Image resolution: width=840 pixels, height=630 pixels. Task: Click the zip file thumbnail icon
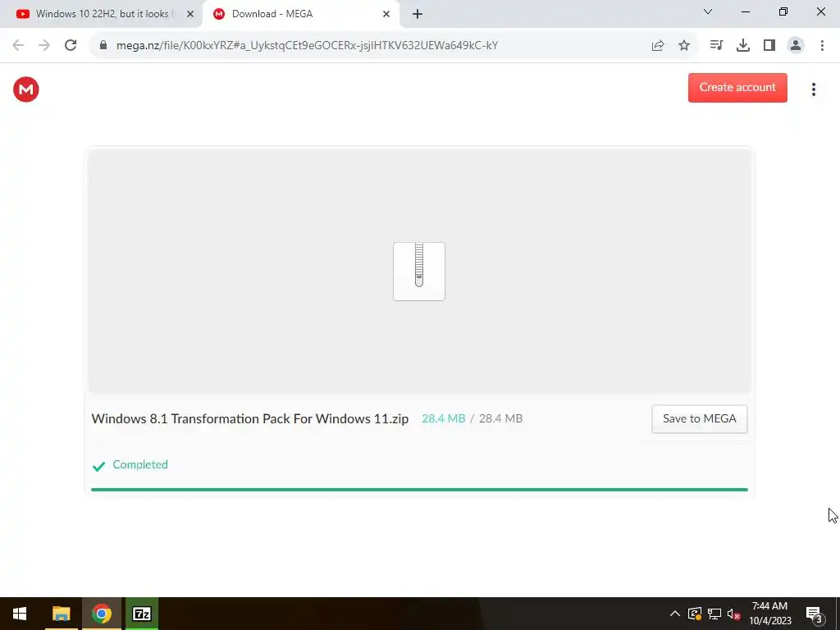pyautogui.click(x=419, y=271)
